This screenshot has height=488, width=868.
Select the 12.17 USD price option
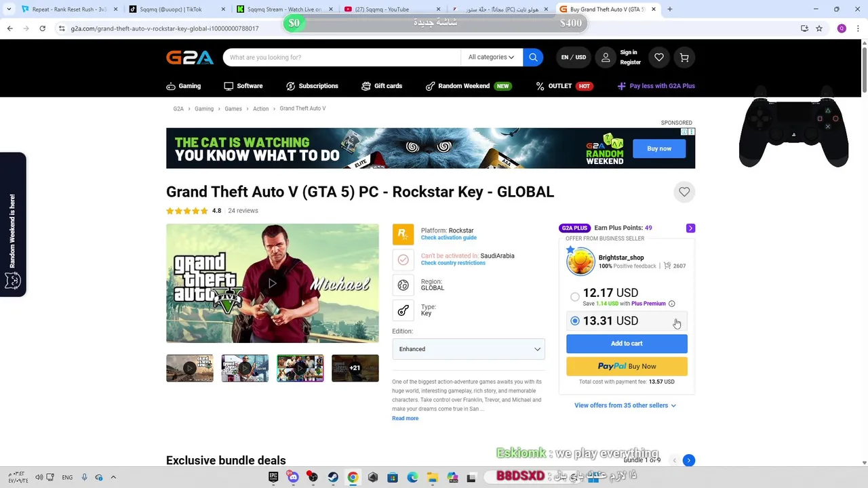pyautogui.click(x=575, y=297)
